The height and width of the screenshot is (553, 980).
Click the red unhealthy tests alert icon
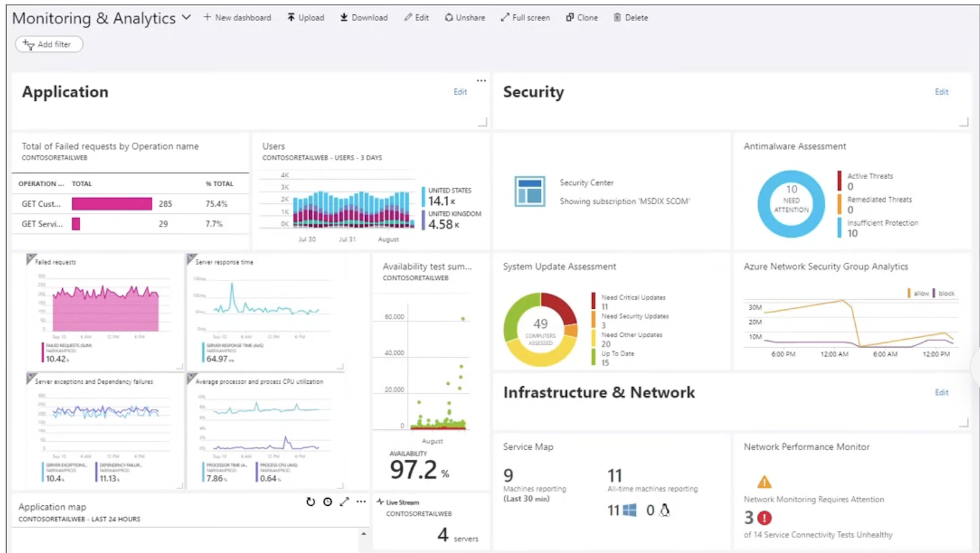pyautogui.click(x=764, y=518)
